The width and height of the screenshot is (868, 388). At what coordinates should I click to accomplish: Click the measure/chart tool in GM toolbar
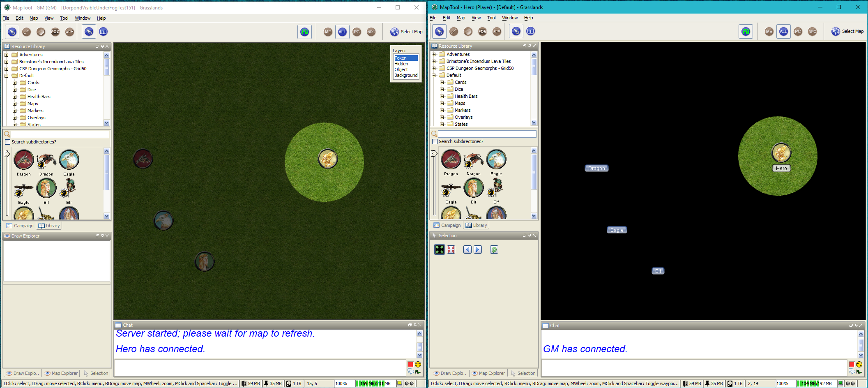click(x=103, y=32)
